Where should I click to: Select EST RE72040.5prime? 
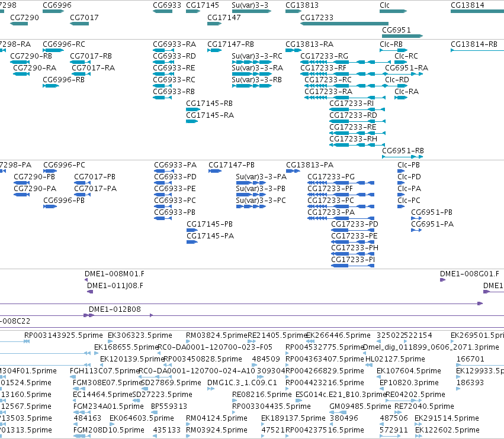pos(424,406)
